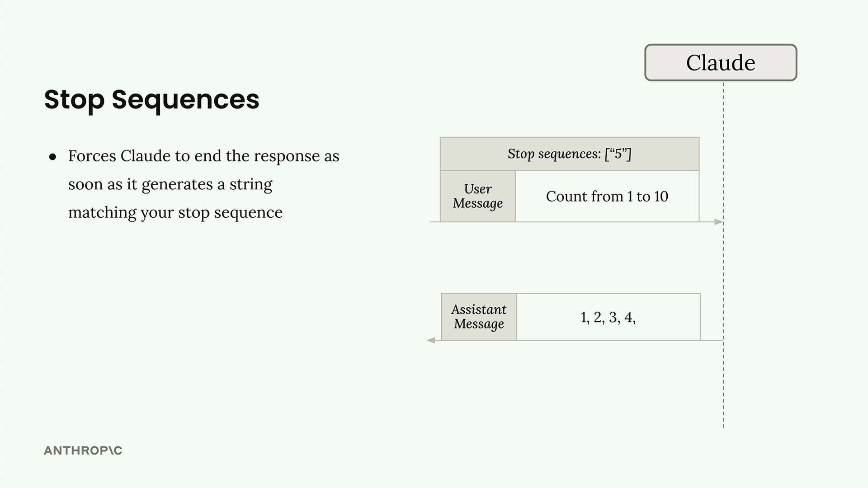Image resolution: width=868 pixels, height=488 pixels.
Task: Click the word 'Stop' in the title
Action: click(x=74, y=100)
